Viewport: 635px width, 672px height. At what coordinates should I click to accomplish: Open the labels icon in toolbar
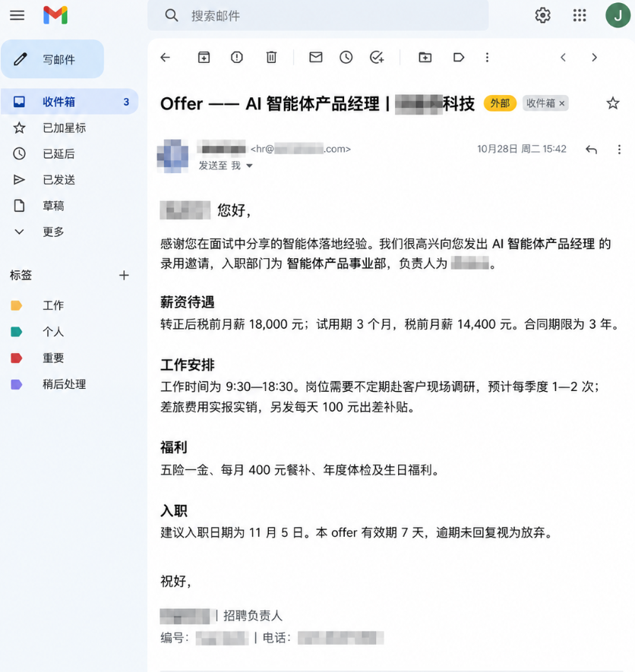pos(458,58)
